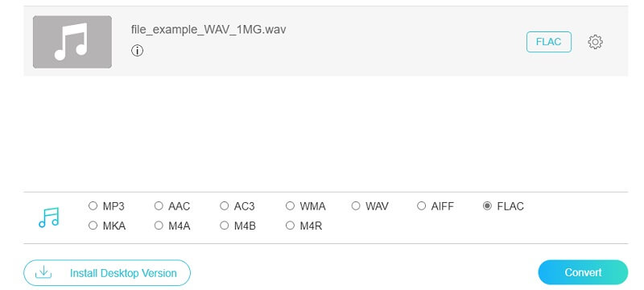This screenshot has height=290, width=644.
Task: Click the selected FLAC radio button
Action: coord(487,205)
